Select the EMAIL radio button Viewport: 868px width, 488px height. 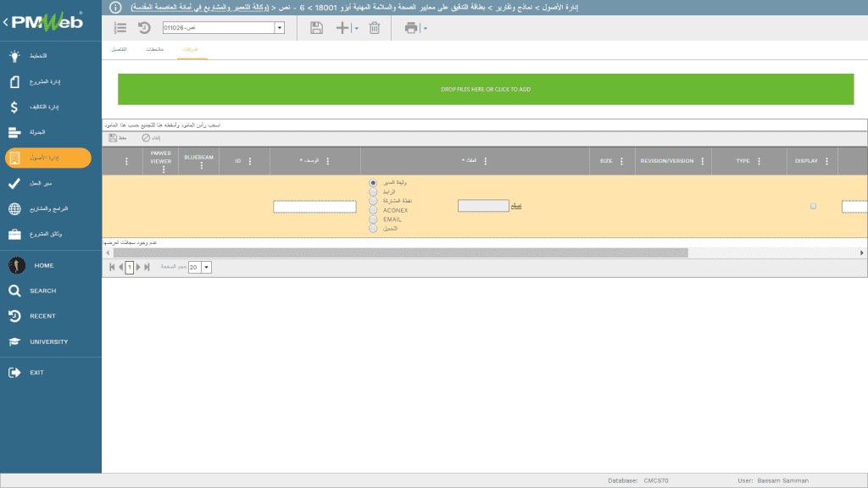373,221
